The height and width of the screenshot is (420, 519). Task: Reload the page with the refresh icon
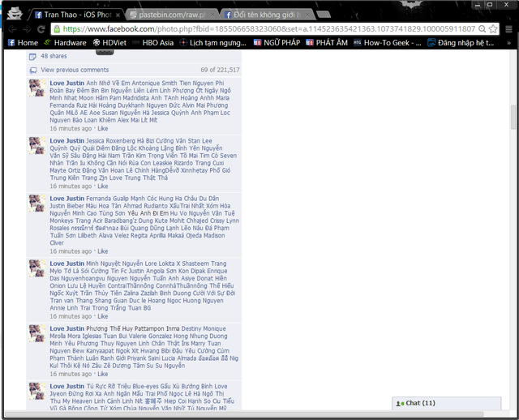41,29
